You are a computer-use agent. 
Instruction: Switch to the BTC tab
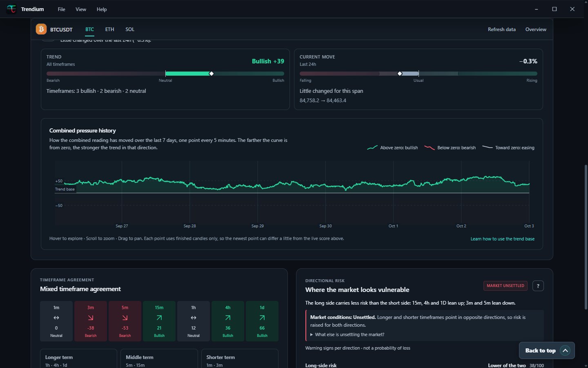pyautogui.click(x=89, y=29)
